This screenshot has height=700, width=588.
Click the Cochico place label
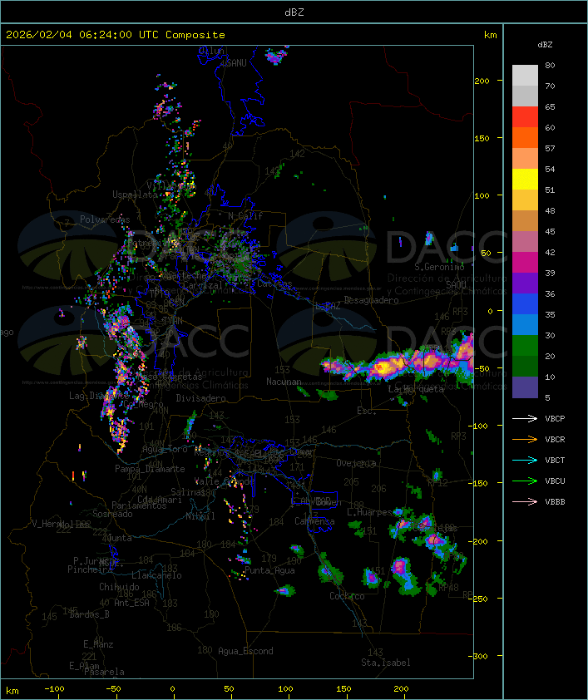[x=347, y=596]
